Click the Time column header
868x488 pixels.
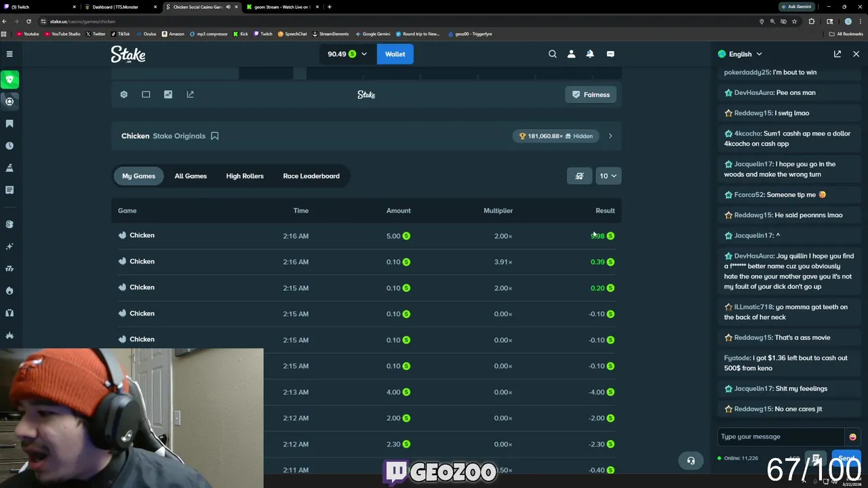pos(301,211)
